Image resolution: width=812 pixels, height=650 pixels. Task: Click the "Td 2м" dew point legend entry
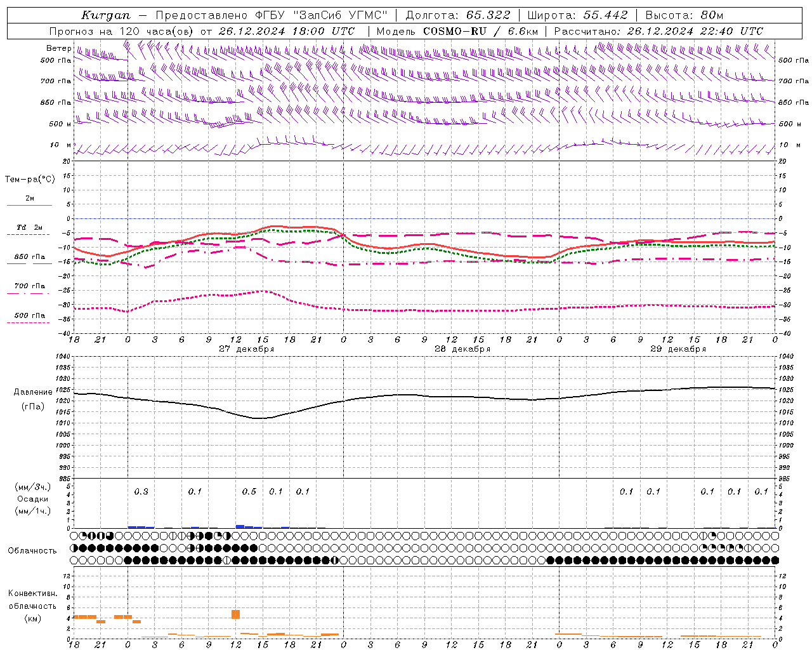(x=30, y=227)
